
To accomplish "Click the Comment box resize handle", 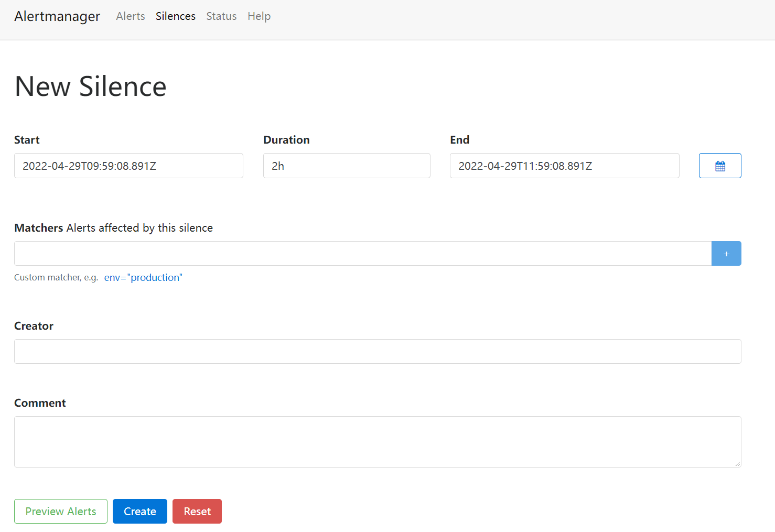I will click(738, 463).
